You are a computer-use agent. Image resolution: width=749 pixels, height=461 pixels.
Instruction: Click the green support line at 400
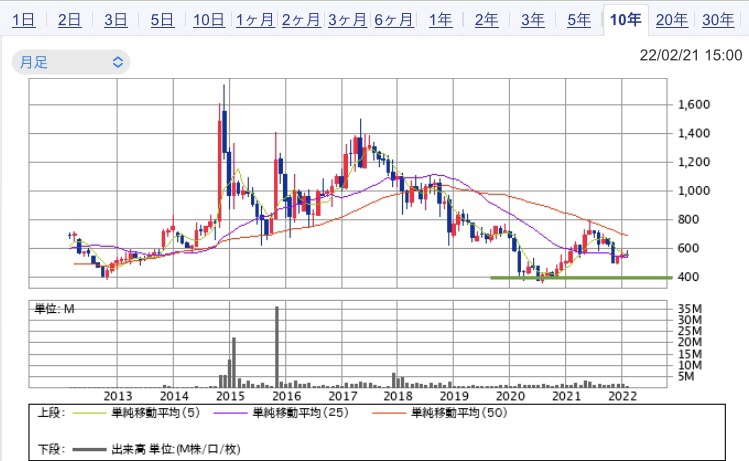coord(581,278)
